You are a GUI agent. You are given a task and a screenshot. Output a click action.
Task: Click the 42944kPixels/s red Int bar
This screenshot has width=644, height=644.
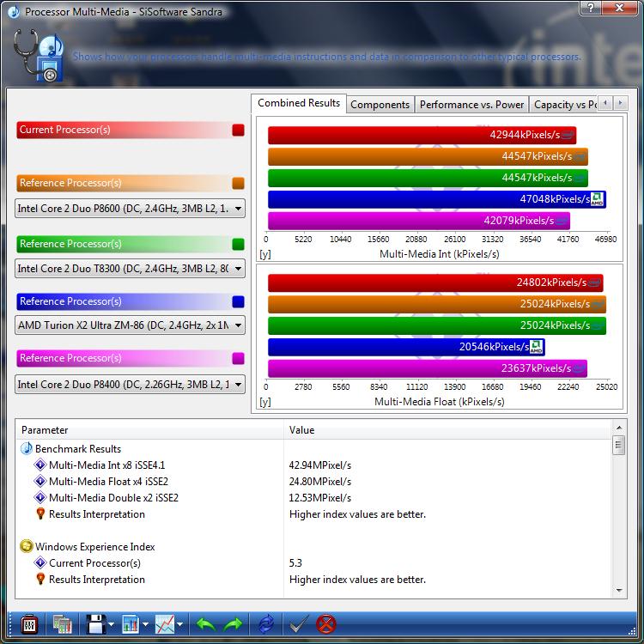[x=422, y=135]
